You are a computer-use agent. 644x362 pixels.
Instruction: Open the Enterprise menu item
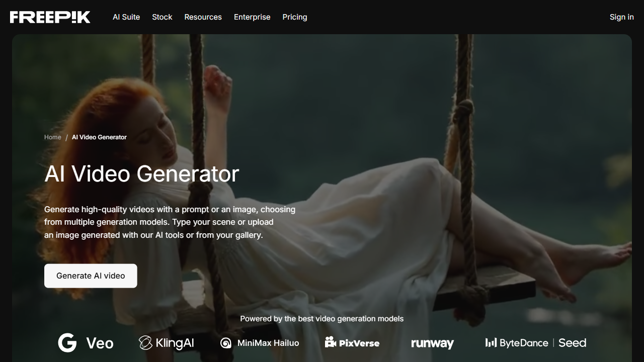(x=252, y=17)
